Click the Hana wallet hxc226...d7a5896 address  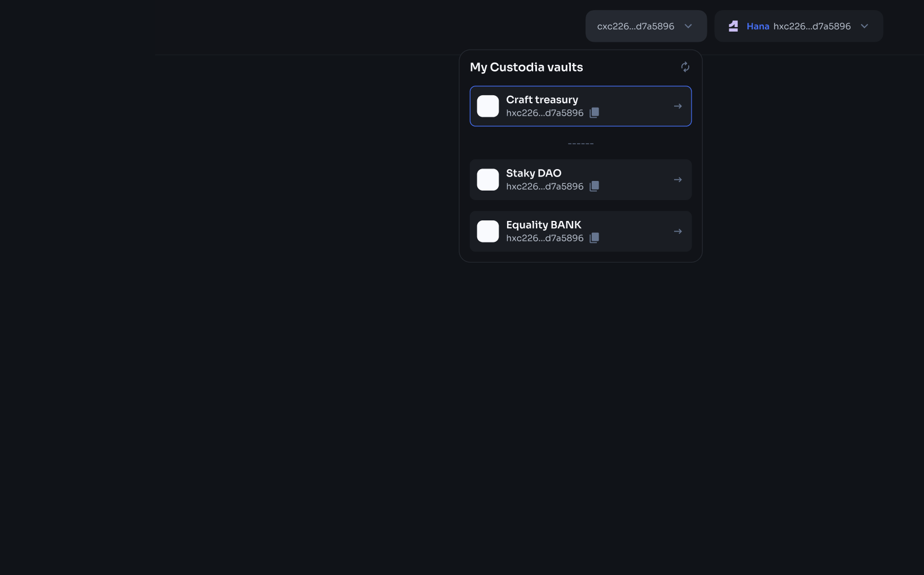coord(812,26)
